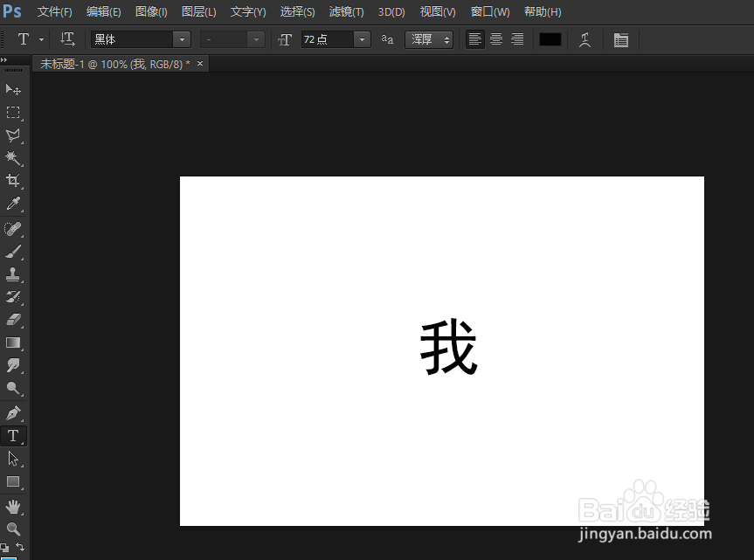Open the font size dropdown showing 72点
Viewport: 754px width, 560px height.
[360, 39]
